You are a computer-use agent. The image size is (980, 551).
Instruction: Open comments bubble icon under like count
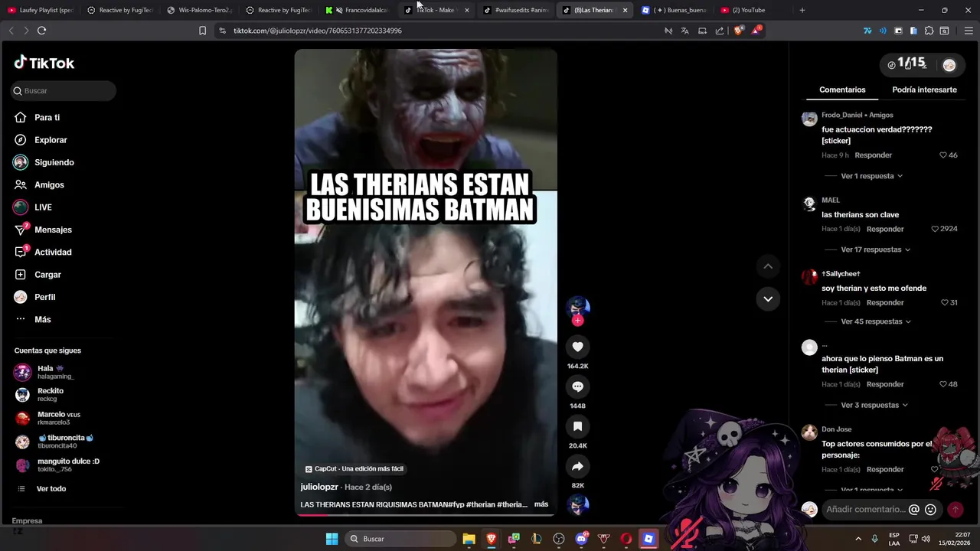click(x=578, y=386)
